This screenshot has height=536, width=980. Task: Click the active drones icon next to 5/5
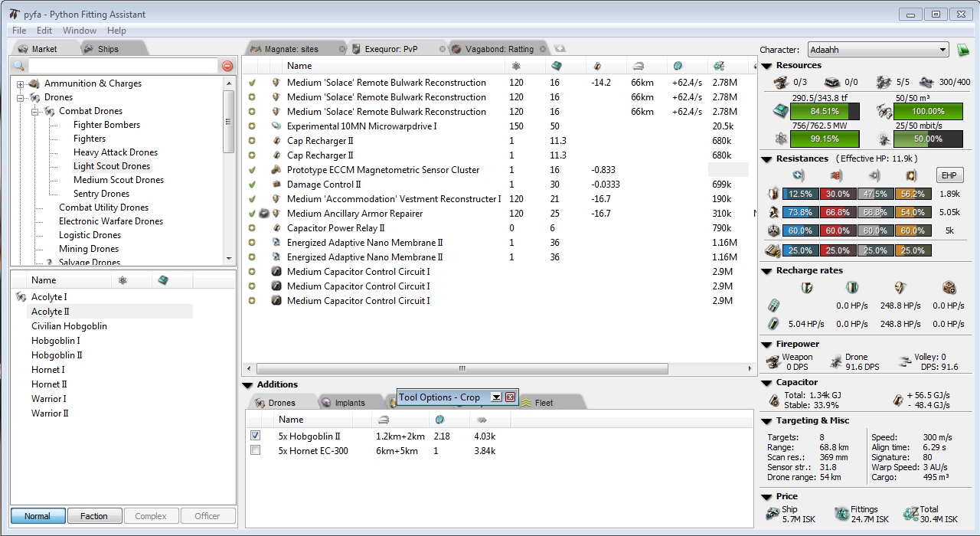coord(884,82)
